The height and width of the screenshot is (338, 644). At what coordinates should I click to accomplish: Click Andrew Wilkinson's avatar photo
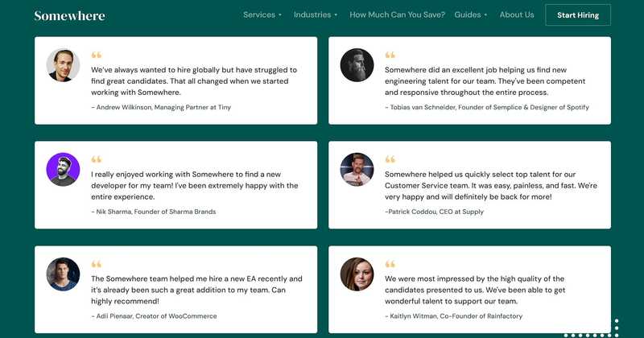[x=63, y=65]
